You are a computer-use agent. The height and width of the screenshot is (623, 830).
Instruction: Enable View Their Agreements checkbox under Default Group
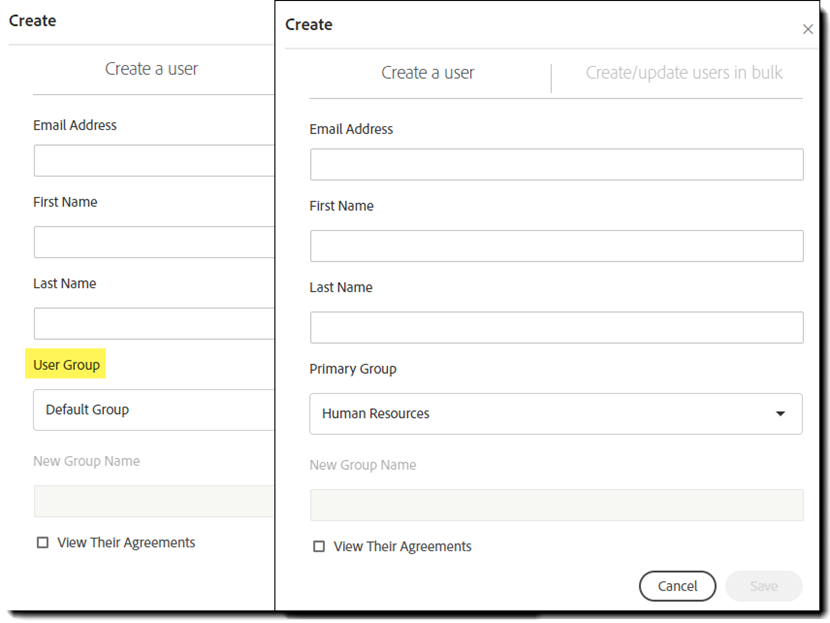(x=43, y=543)
